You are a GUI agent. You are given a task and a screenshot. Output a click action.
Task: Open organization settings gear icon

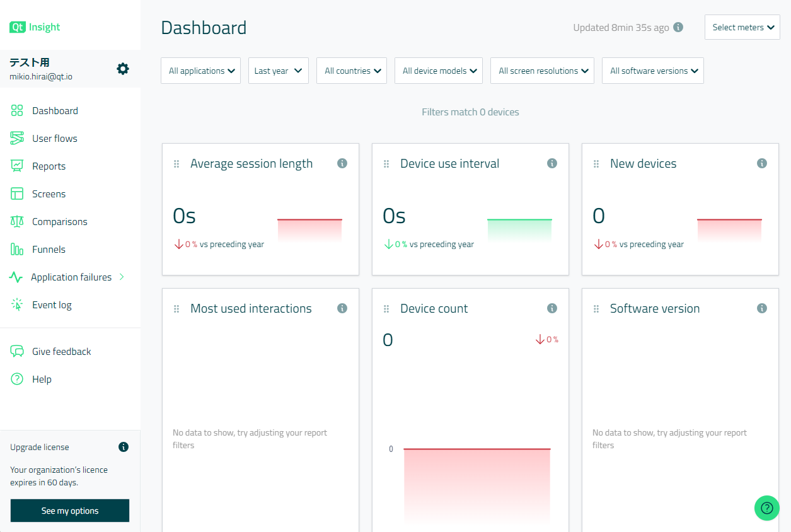(x=123, y=69)
